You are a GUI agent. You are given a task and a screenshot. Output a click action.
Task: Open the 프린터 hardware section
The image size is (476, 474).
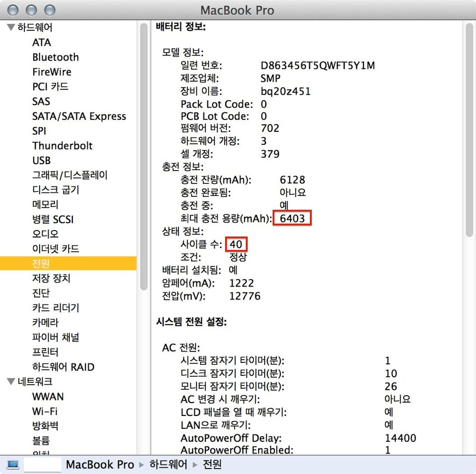(x=44, y=352)
